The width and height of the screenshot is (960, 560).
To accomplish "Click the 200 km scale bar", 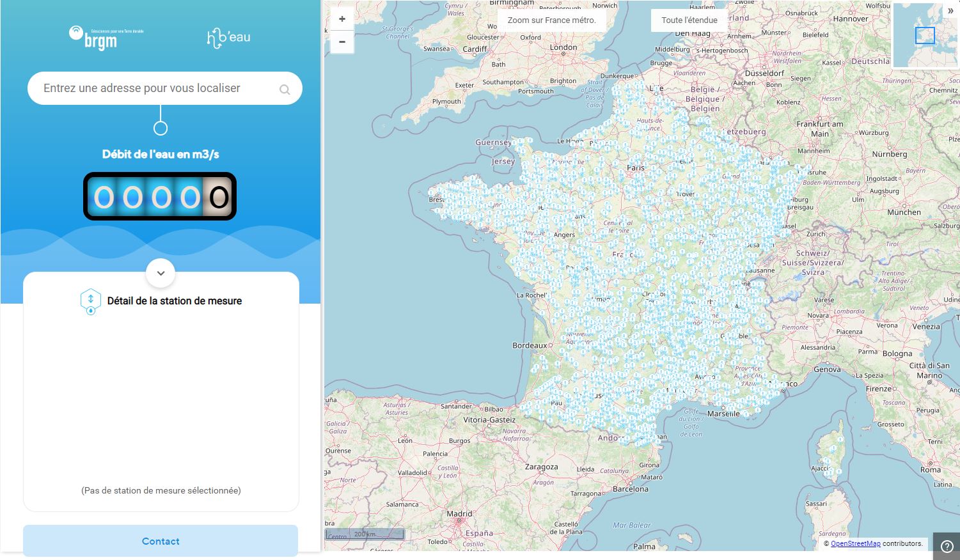I will coord(365,534).
